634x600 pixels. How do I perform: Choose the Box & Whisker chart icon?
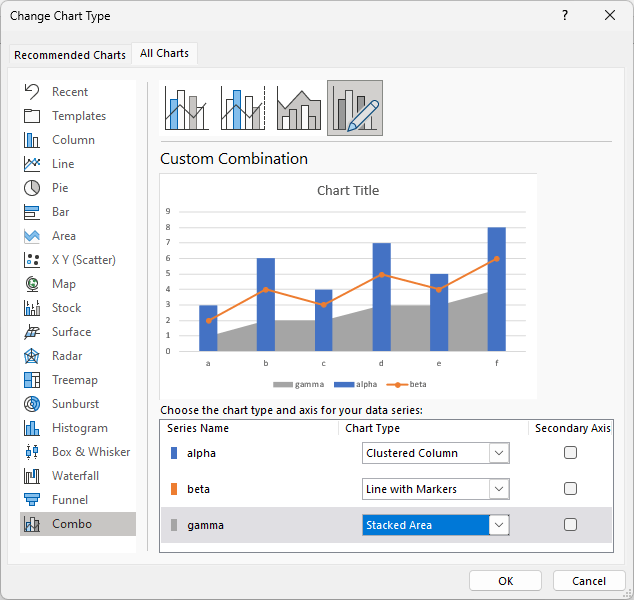point(32,452)
